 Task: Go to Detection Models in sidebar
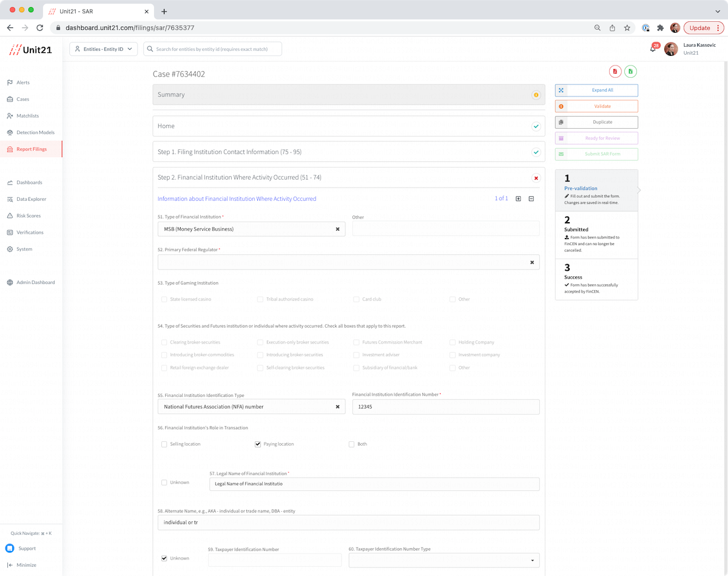[x=35, y=132]
